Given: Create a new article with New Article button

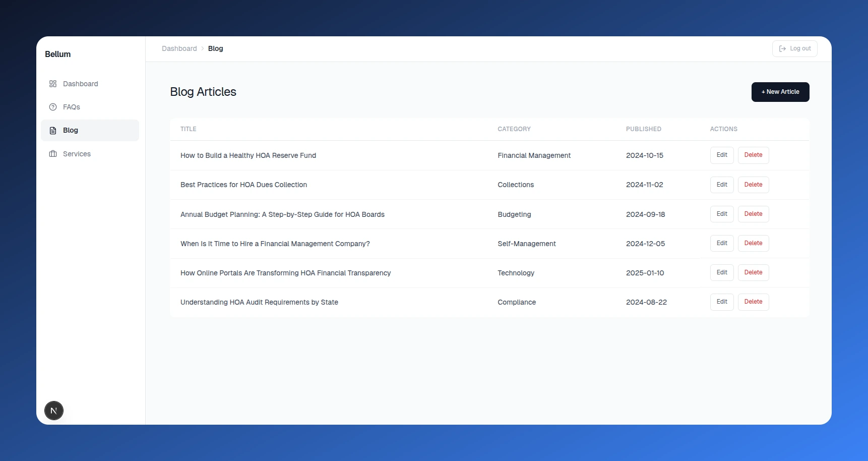Looking at the screenshot, I should tap(780, 92).
